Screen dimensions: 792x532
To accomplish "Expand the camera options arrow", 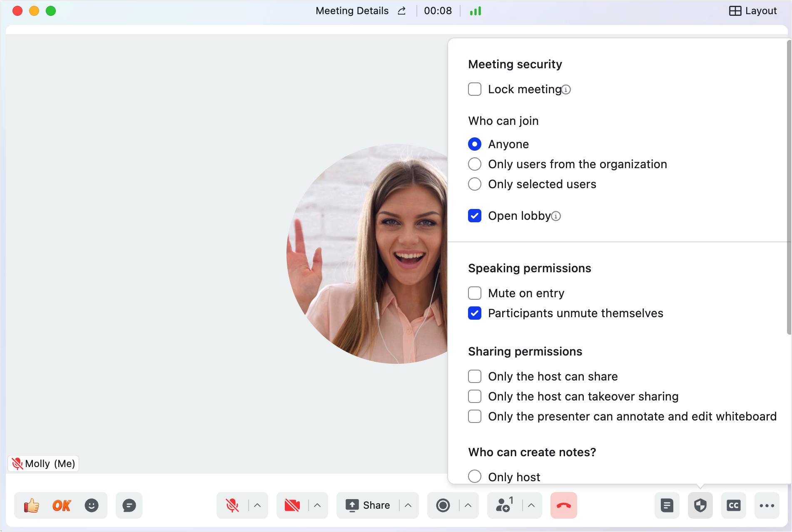I will [x=317, y=505].
